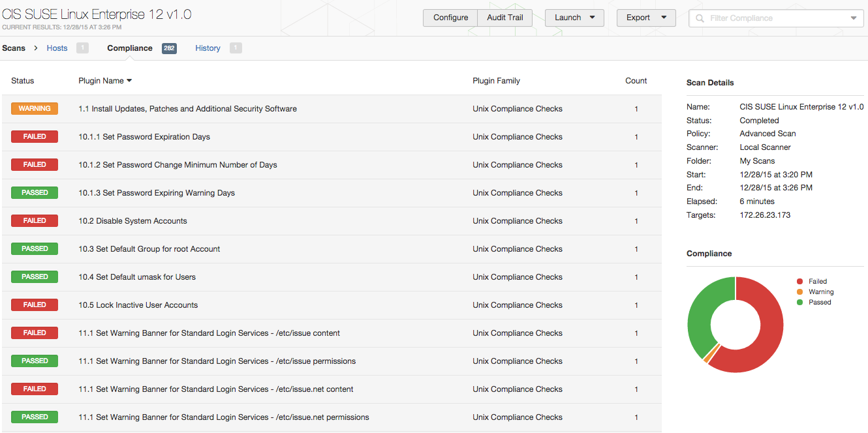Switch to the Hosts tab
868x433 pixels.
[x=57, y=48]
